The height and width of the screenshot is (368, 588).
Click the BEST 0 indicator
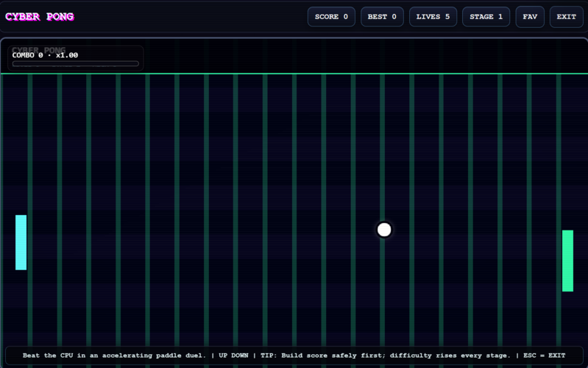[382, 17]
